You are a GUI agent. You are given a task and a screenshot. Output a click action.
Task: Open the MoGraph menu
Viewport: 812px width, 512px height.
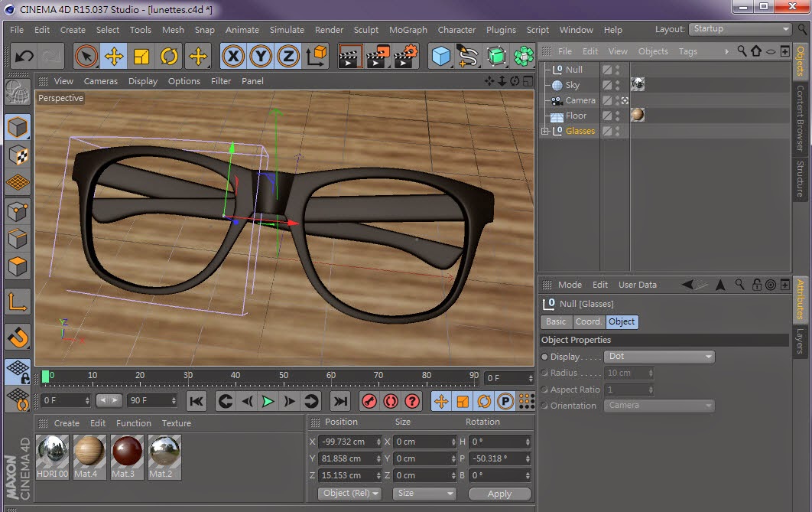point(408,30)
